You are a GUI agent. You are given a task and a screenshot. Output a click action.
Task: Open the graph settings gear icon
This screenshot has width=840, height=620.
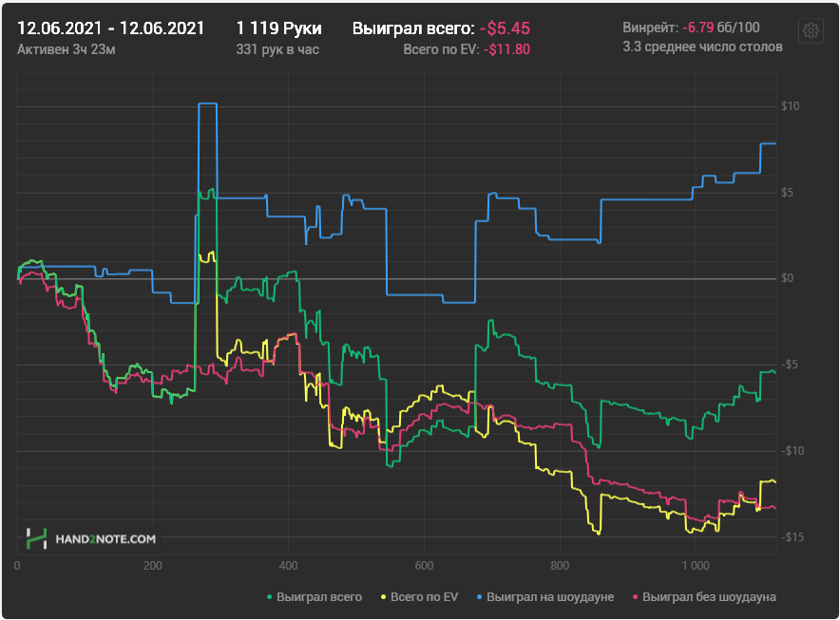tap(811, 31)
